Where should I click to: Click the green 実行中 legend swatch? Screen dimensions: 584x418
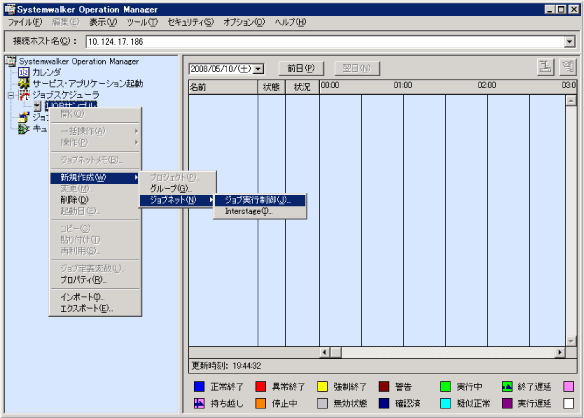tap(445, 387)
